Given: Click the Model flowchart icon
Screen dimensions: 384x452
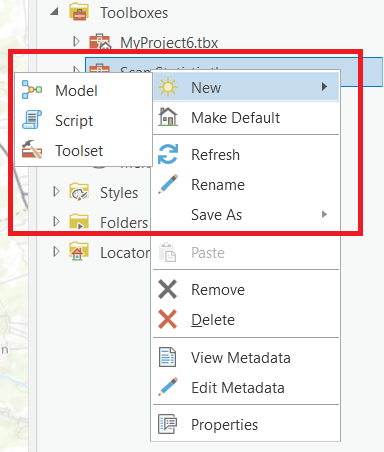Looking at the screenshot, I should tap(32, 90).
